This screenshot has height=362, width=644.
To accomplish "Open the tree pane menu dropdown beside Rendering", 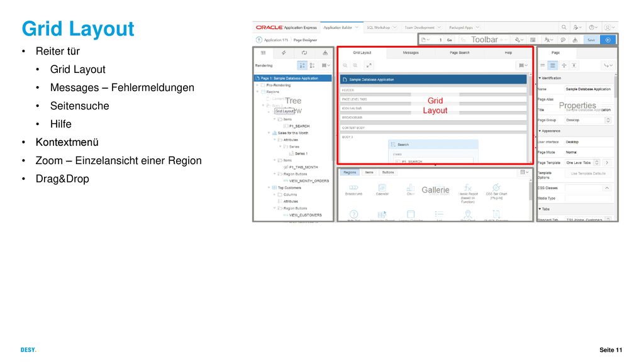I will [326, 65].
